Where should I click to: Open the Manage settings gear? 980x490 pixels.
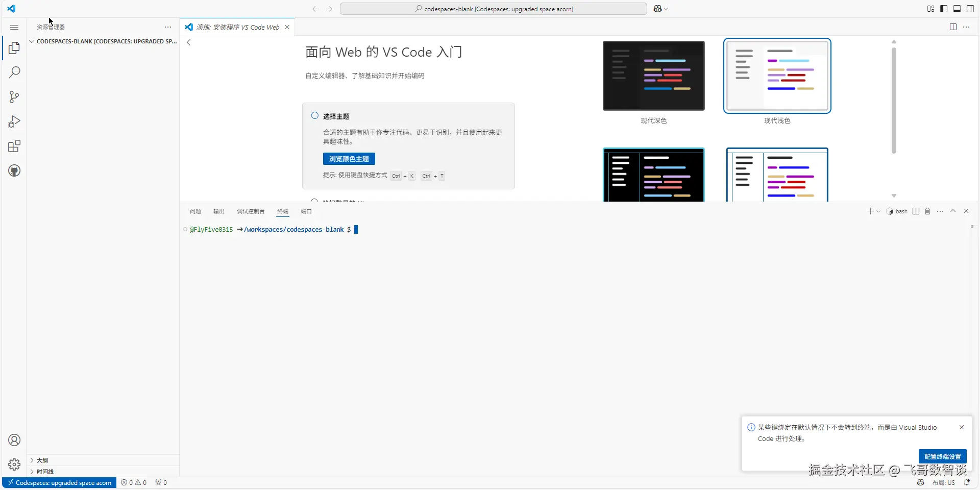click(x=14, y=464)
